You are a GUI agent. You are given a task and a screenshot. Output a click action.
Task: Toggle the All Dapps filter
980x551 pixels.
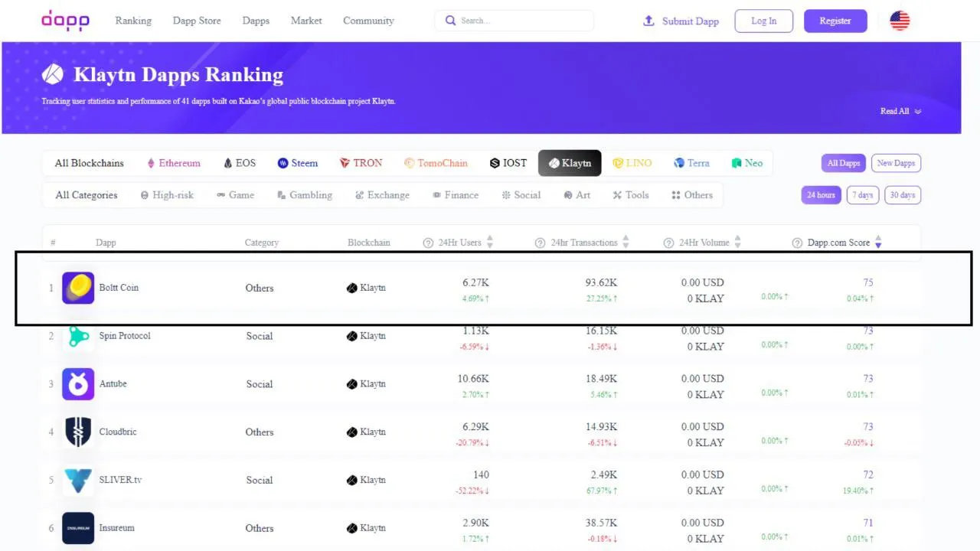tap(844, 163)
